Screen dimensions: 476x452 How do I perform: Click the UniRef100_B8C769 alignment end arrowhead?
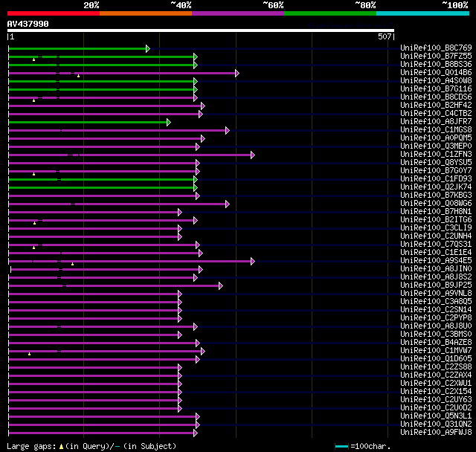click(148, 48)
